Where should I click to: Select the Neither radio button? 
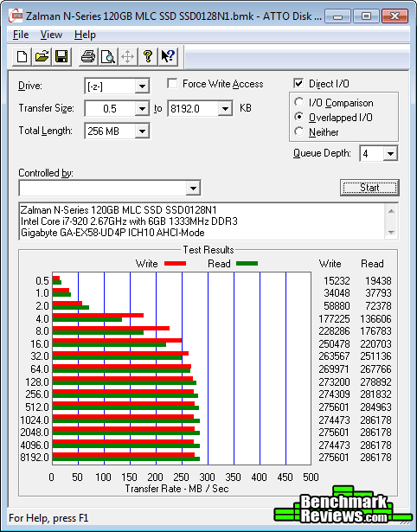tap(299, 131)
